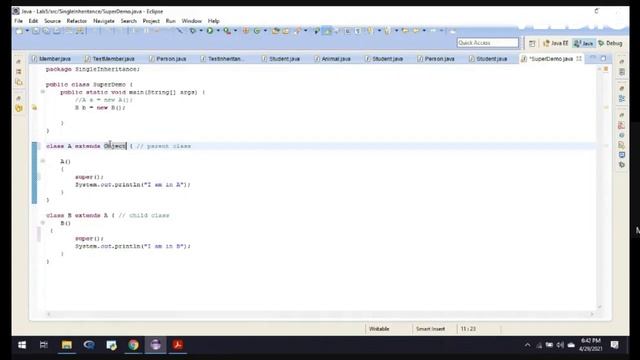
Task: Open Task View on the taskbar
Action: pos(44,345)
